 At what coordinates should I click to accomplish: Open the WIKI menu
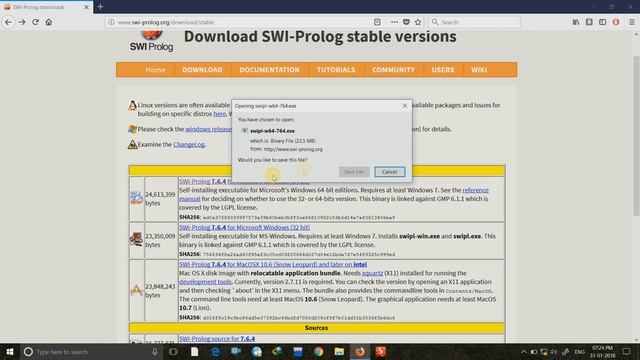[x=479, y=70]
